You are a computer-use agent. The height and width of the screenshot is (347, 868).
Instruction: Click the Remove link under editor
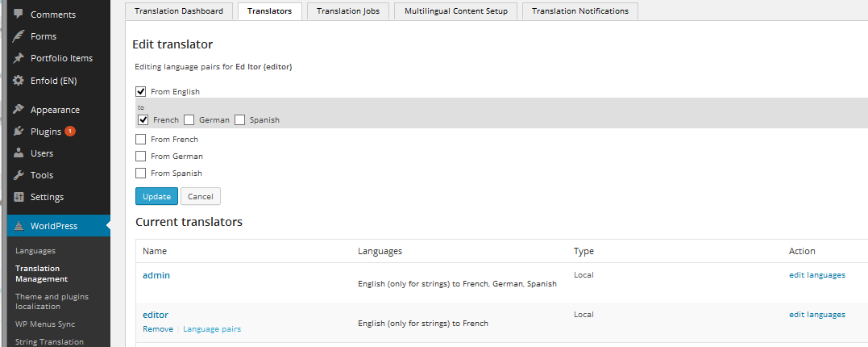coord(158,328)
